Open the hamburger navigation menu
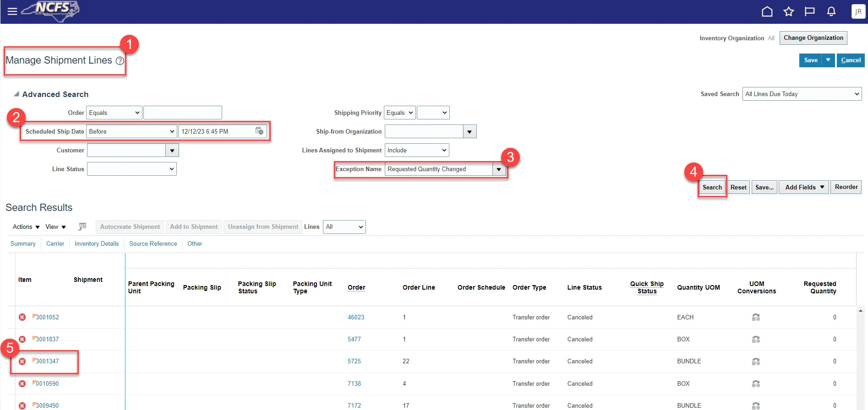 click(12, 11)
